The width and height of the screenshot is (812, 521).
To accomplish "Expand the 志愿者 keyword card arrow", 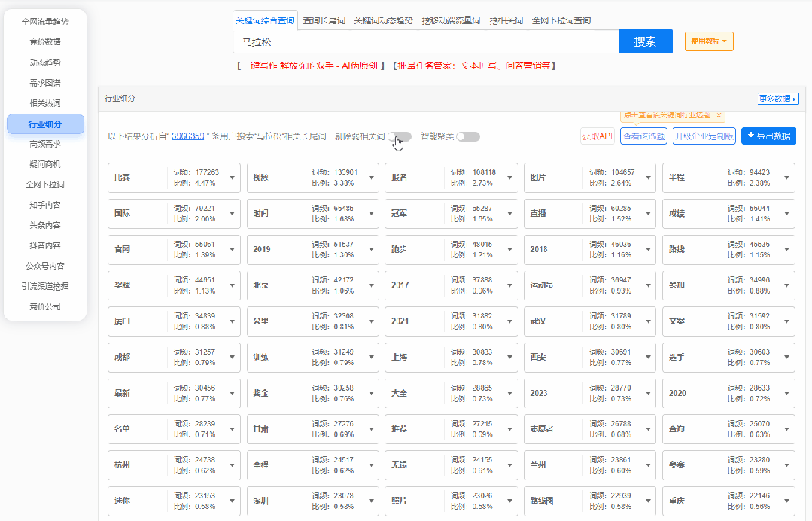I will 649,429.
